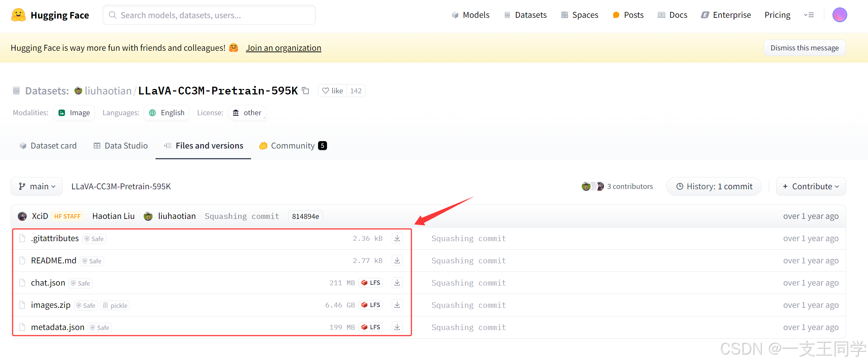The image size is (868, 363).
Task: Download README.md using its download icon
Action: (397, 260)
